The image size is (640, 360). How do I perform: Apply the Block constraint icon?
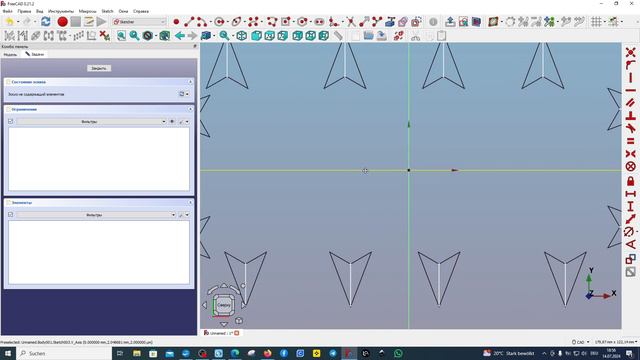point(631,167)
